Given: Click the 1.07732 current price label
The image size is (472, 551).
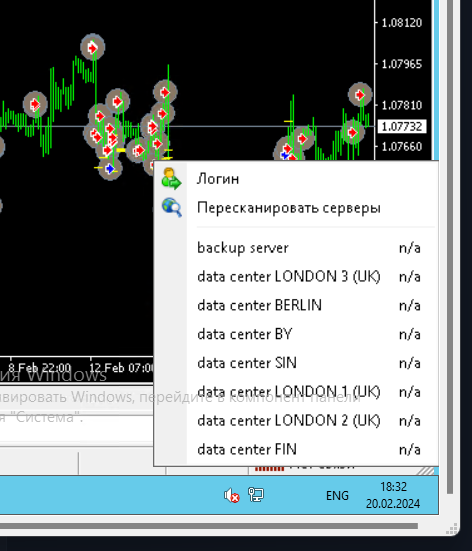Looking at the screenshot, I should click(402, 127).
